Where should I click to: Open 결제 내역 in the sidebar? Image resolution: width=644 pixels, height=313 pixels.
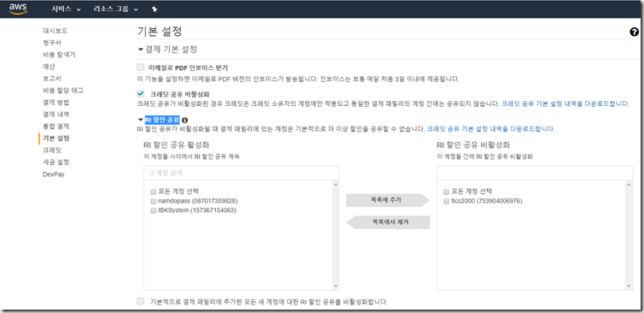pyautogui.click(x=56, y=114)
